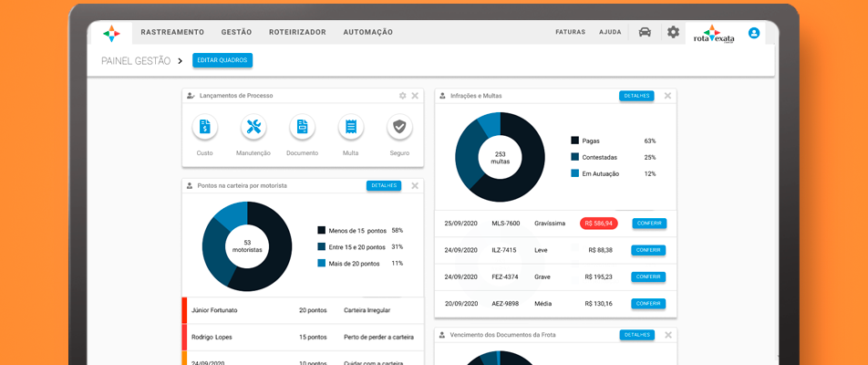Open Detalhes for Vencimento dos Documentos
Image resolution: width=868 pixels, height=365 pixels.
pos(637,335)
